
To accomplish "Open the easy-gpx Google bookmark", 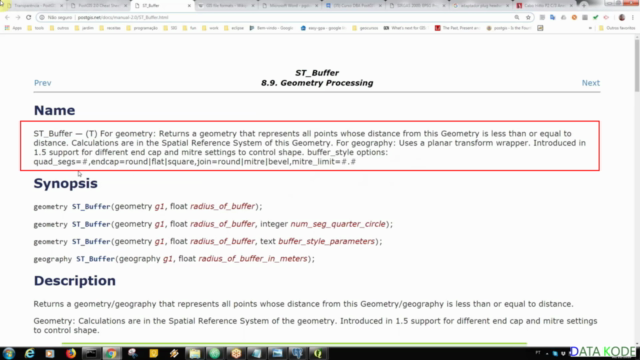I will click(322, 28).
